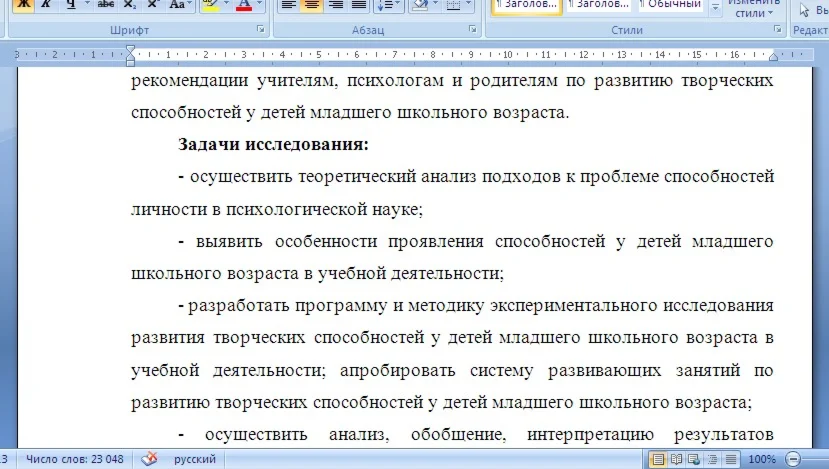Apply red font color
829x469 pixels.
tap(244, 5)
